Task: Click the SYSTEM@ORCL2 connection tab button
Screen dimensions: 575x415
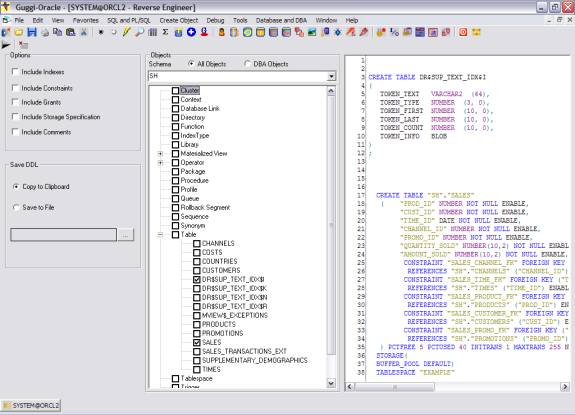Action: coord(31,405)
